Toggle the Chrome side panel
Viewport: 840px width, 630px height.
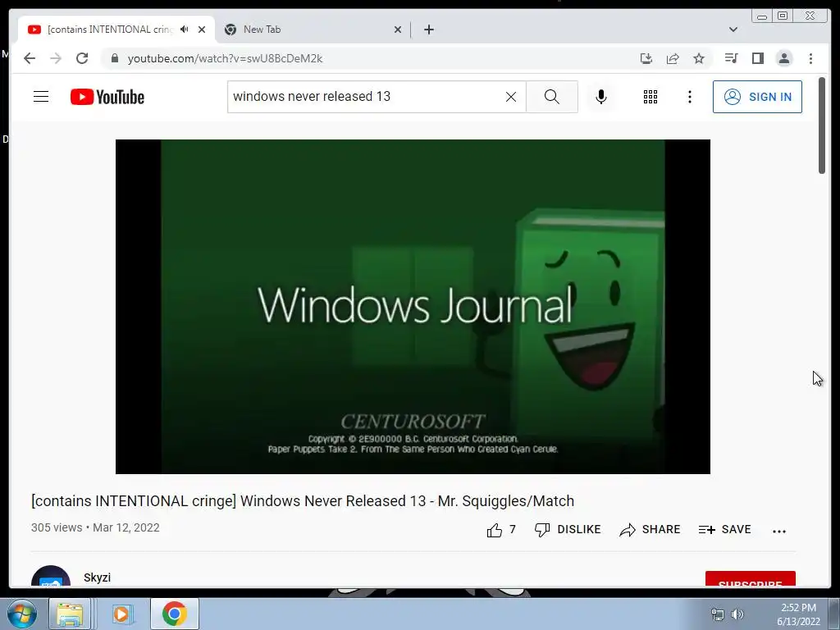pos(757,58)
